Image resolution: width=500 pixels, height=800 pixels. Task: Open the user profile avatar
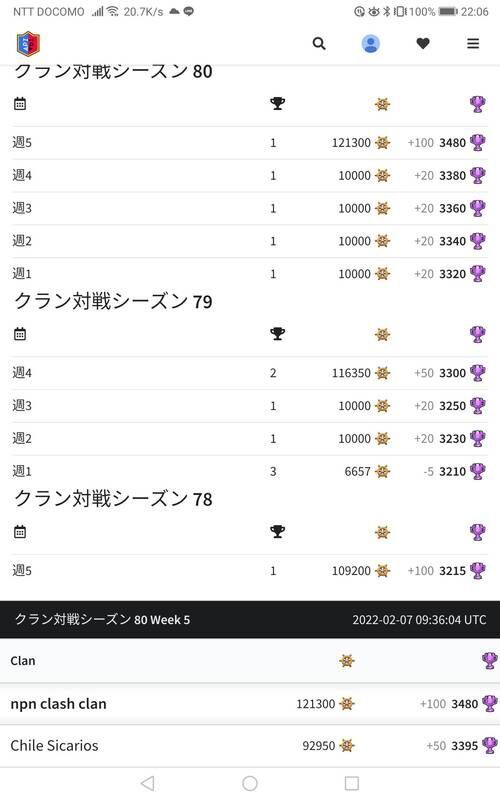(370, 44)
